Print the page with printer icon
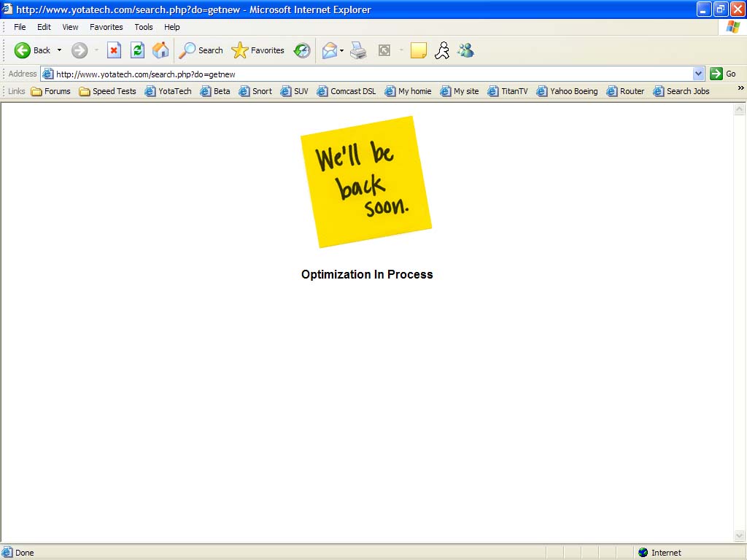 (358, 50)
